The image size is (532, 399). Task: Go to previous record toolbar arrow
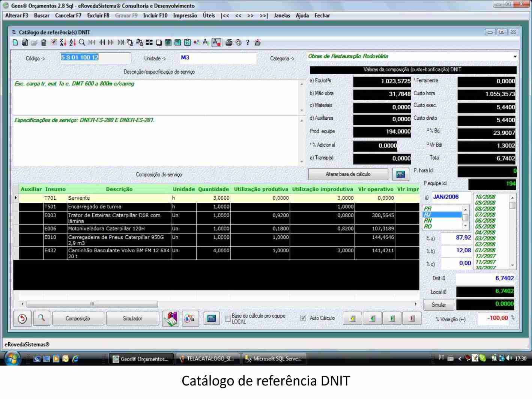[102, 42]
